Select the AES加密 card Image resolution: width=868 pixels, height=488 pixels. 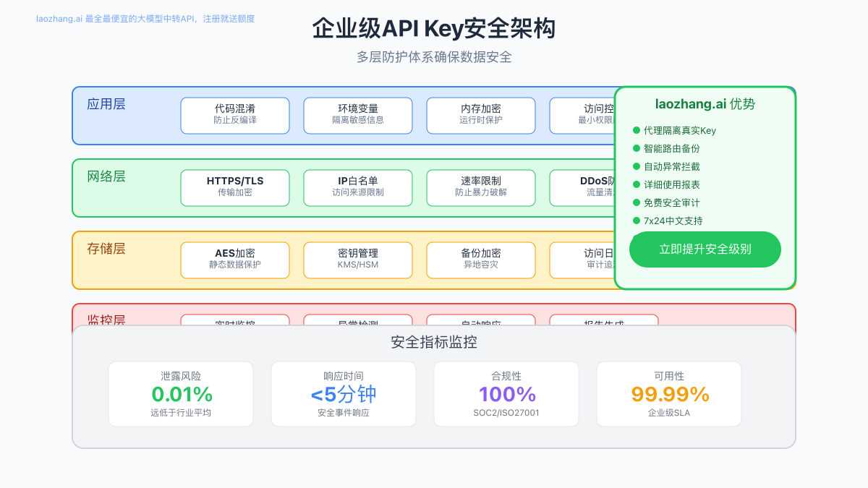coord(235,260)
